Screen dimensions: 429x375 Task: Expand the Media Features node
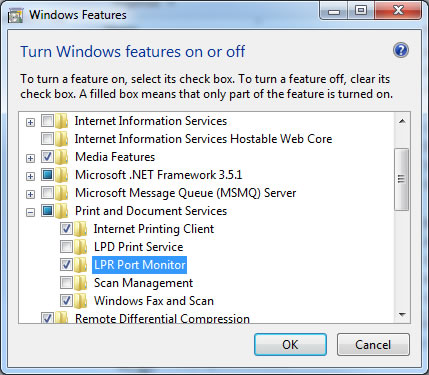tap(30, 158)
